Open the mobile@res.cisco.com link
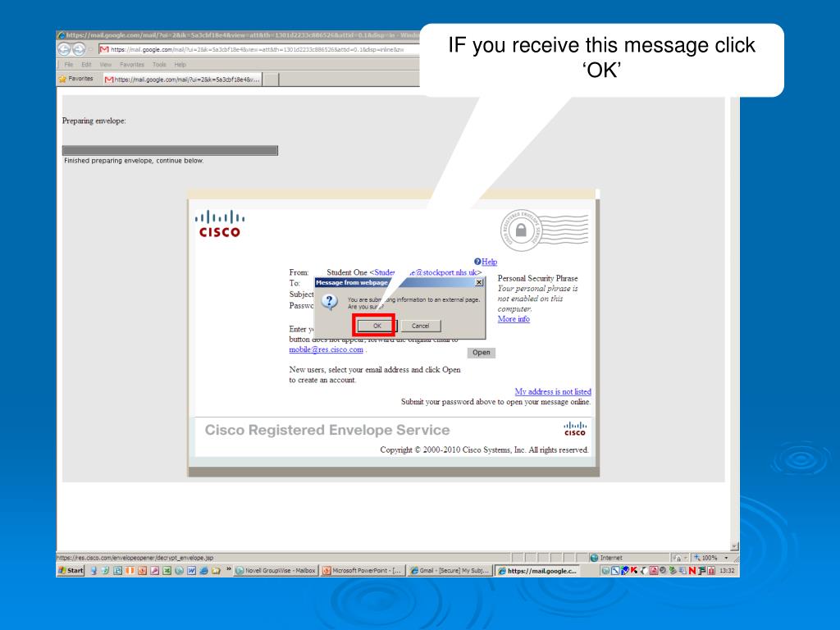Viewport: 840px width, 630px height. coord(326,349)
